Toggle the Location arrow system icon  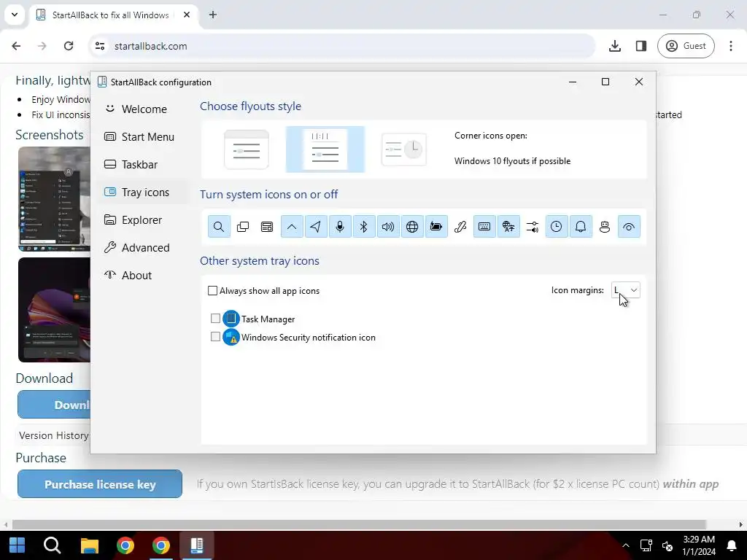(315, 227)
